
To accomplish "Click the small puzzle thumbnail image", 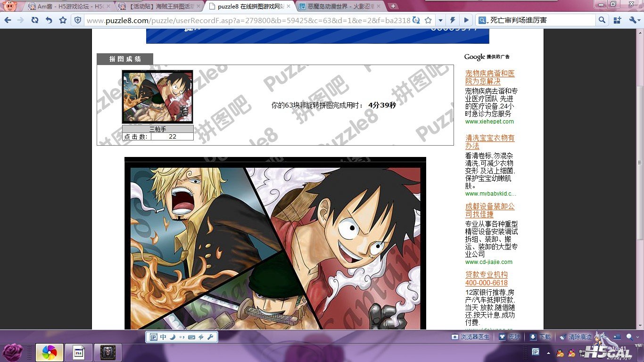I will tap(157, 97).
